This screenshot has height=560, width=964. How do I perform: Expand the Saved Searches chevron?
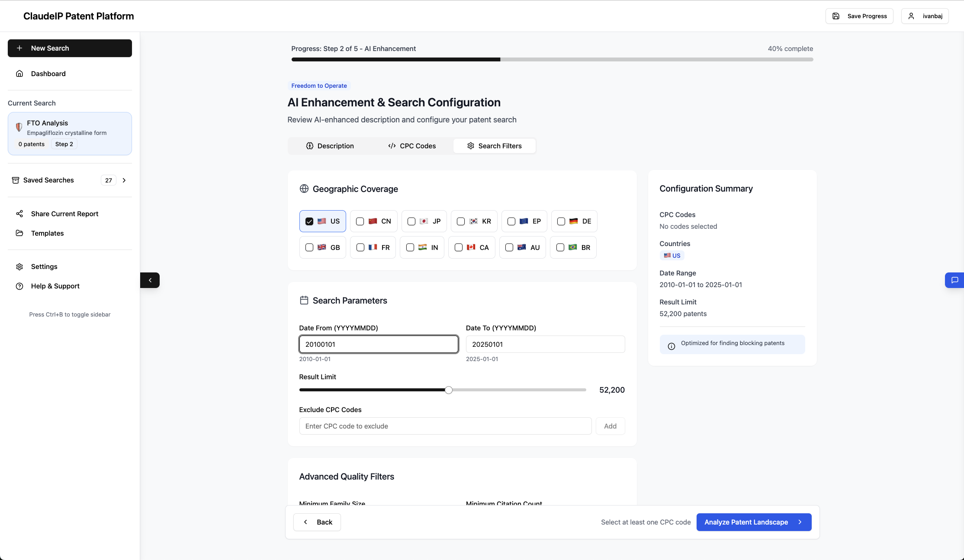124,180
